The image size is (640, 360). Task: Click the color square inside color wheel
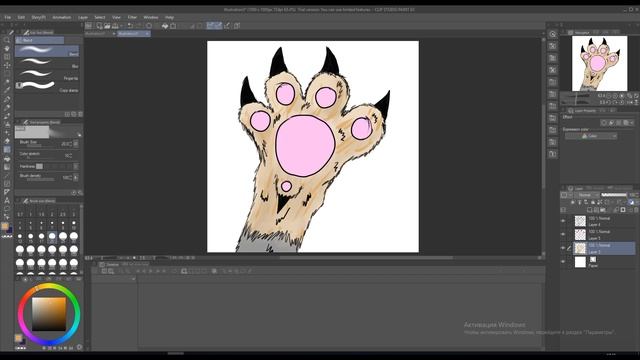pyautogui.click(x=49, y=314)
